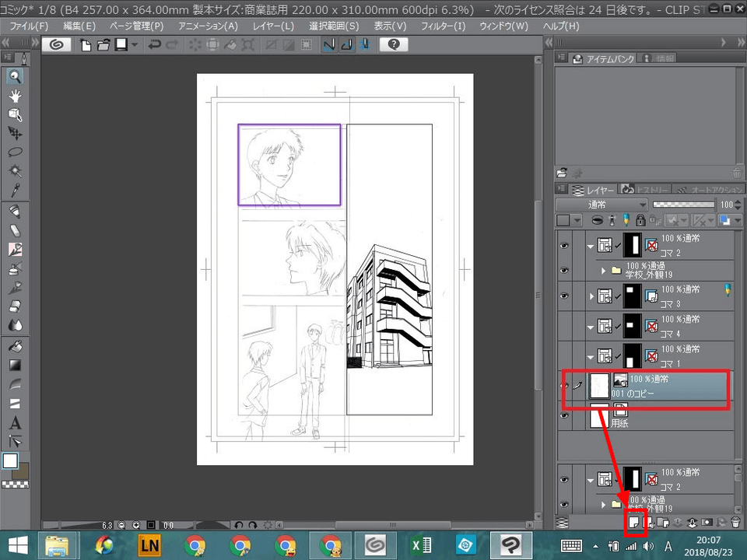
Task: Click the 001 のコピー layer thumbnail
Action: coord(598,387)
